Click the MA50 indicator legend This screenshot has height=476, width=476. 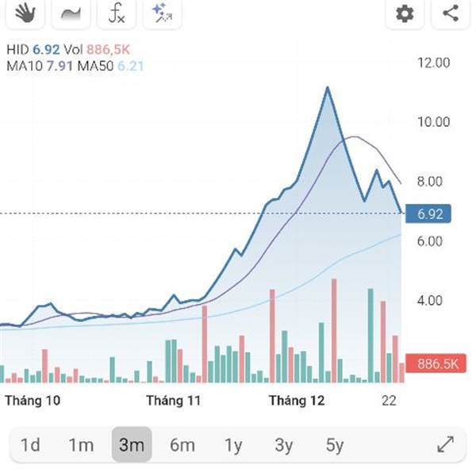110,66
